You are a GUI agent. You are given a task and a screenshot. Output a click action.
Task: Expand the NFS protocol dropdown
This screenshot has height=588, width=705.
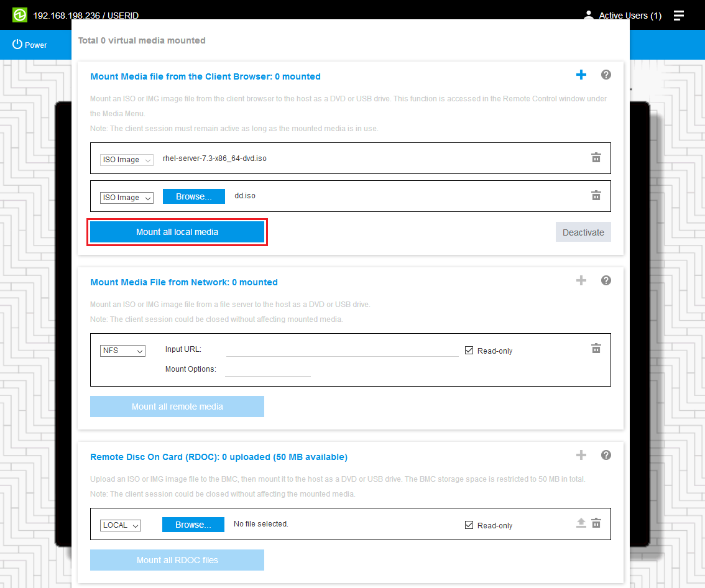tap(122, 351)
